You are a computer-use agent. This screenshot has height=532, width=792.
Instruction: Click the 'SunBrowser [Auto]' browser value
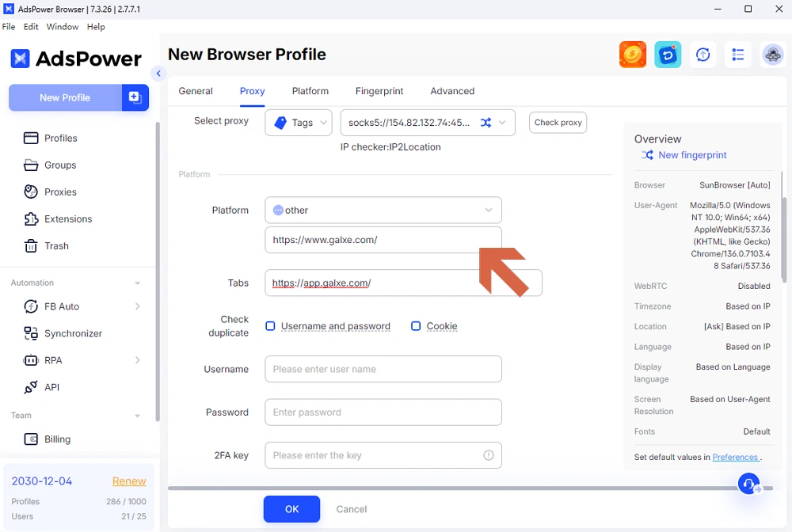pos(734,185)
